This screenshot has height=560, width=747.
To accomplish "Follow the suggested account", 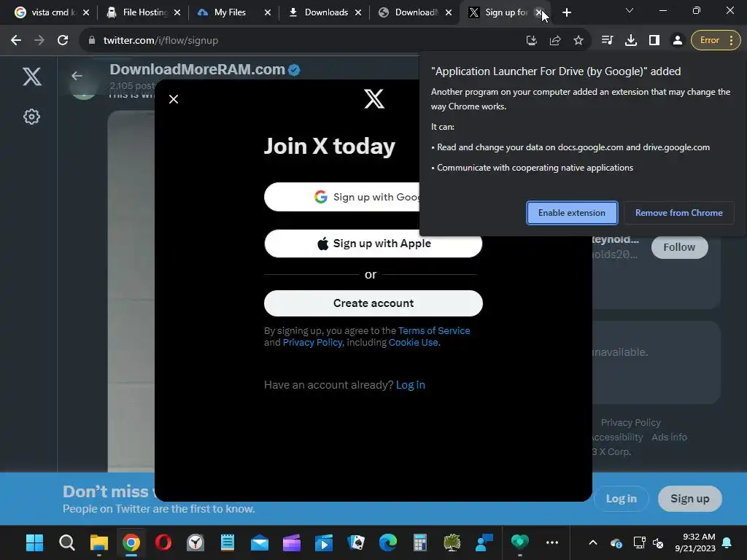I will pos(679,247).
